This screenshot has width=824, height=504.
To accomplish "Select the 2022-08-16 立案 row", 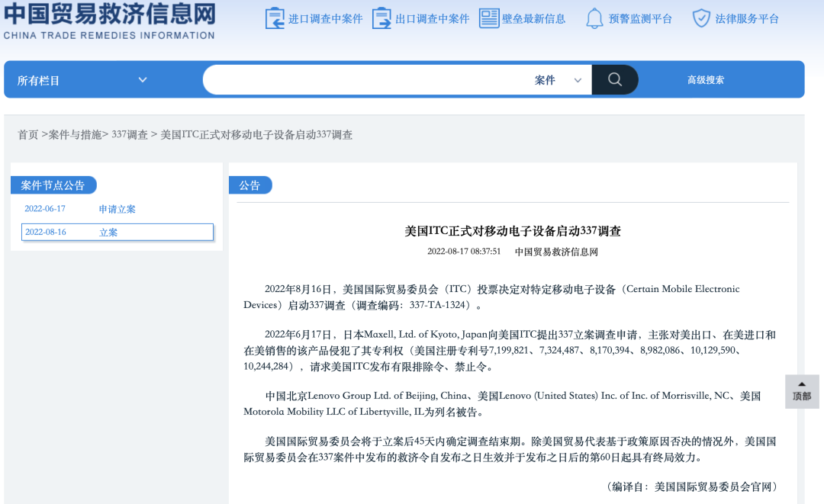I will point(117,232).
